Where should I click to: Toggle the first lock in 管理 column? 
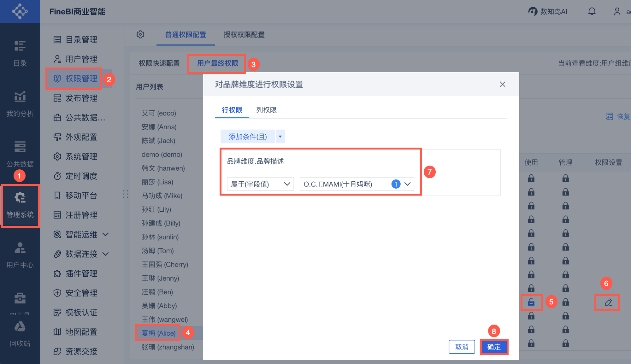[x=565, y=179]
